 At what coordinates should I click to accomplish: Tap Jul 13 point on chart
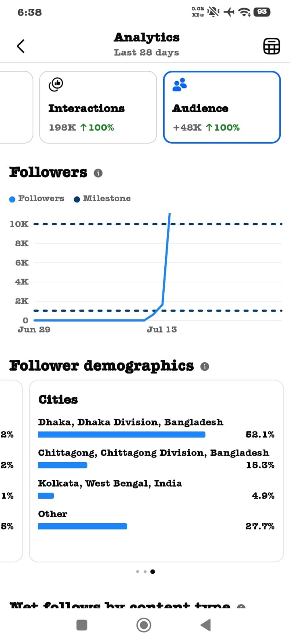tap(162, 304)
